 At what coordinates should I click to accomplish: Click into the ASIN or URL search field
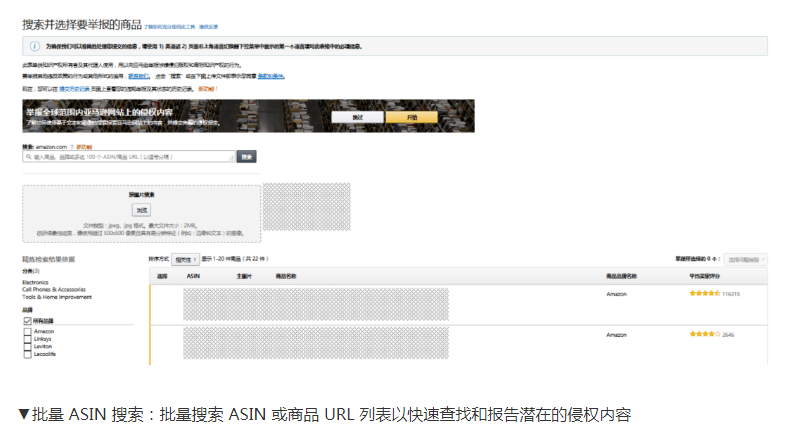130,157
